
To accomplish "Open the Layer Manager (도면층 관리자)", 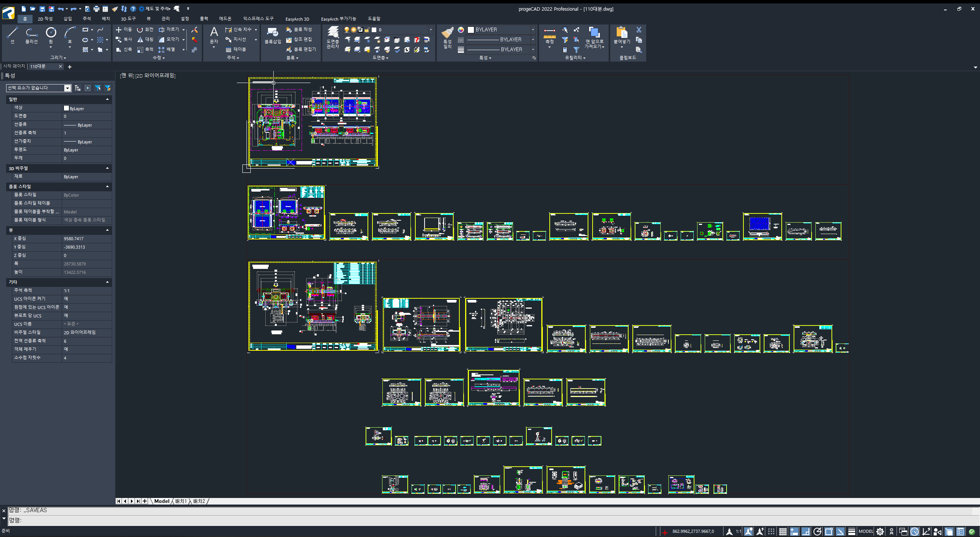I will point(333,37).
